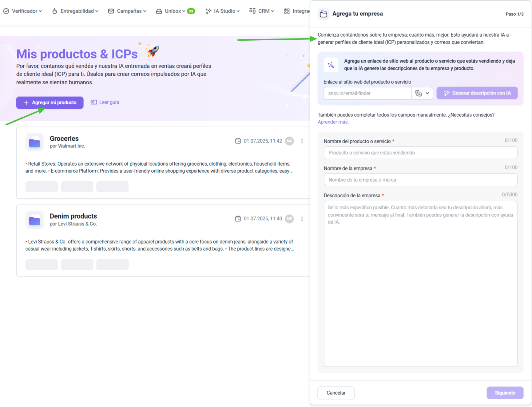532x407 pixels.
Task: Open the Denim products title
Action: pos(73,216)
